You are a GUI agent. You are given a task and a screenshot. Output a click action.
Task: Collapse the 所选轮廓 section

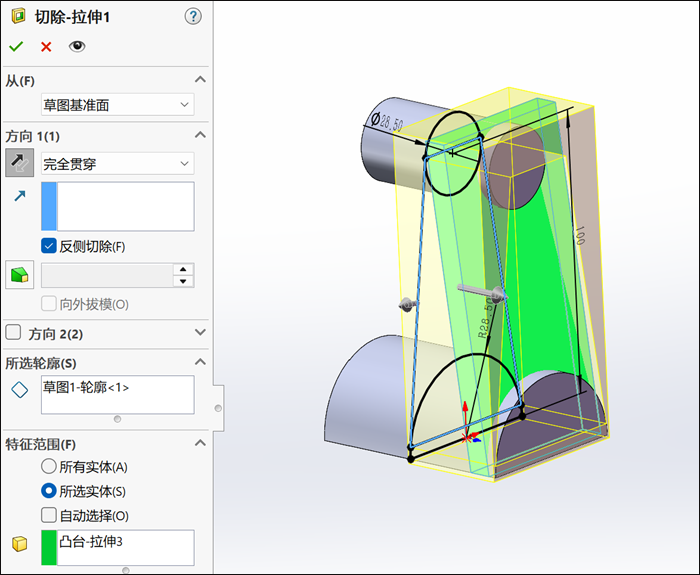[200, 362]
